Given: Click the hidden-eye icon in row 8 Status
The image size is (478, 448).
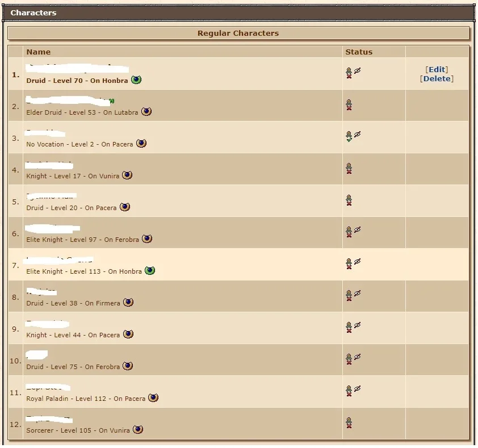Looking at the screenshot, I should point(357,294).
